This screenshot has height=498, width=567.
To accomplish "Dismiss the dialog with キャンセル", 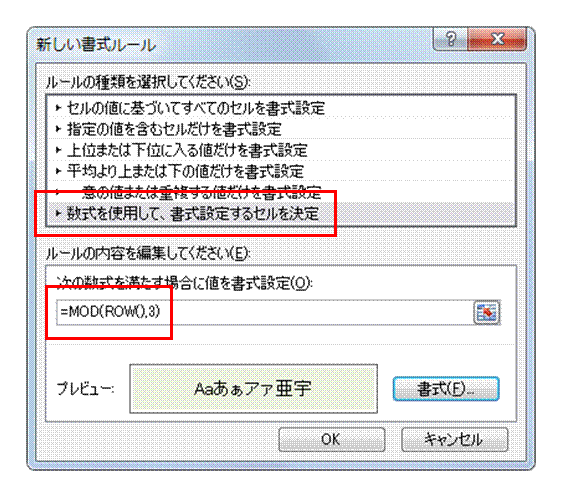I will pos(454,439).
